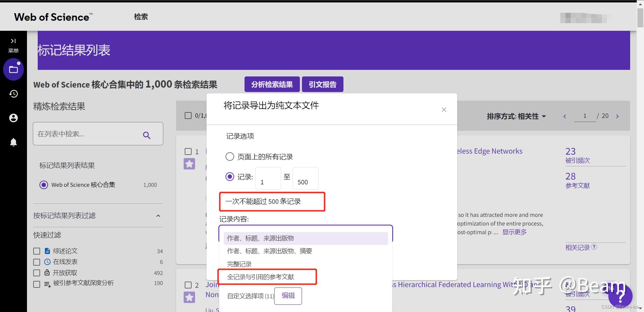Click the record end number field showing 500

tap(305, 178)
